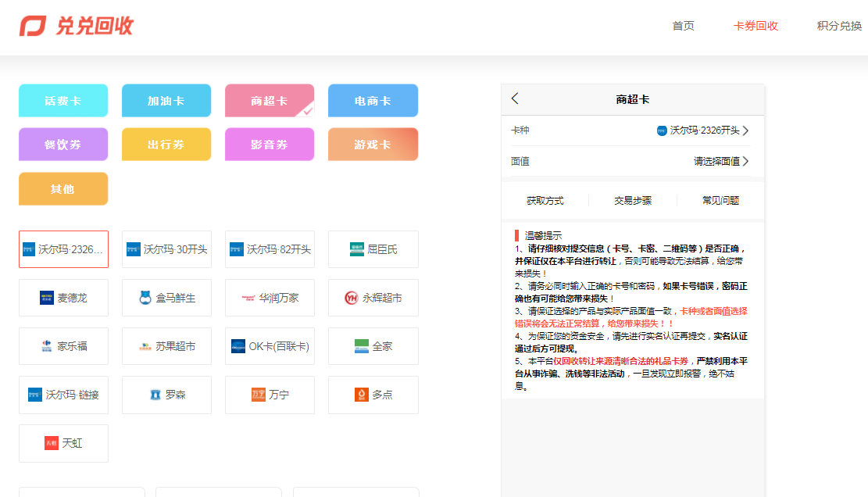Pick the 多点 card

pyautogui.click(x=373, y=395)
